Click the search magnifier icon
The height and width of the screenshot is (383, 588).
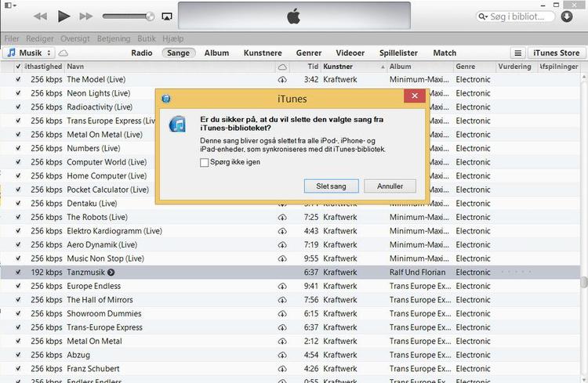[482, 16]
